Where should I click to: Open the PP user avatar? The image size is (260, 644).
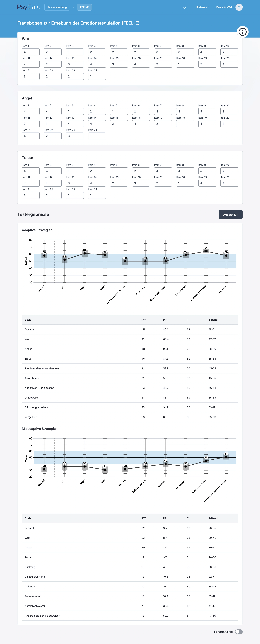(x=239, y=7)
